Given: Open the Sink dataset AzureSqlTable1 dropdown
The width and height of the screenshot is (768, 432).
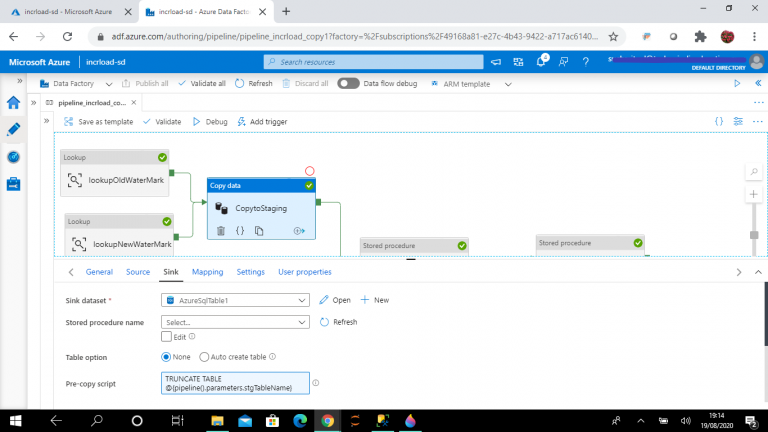Looking at the screenshot, I should [235, 300].
